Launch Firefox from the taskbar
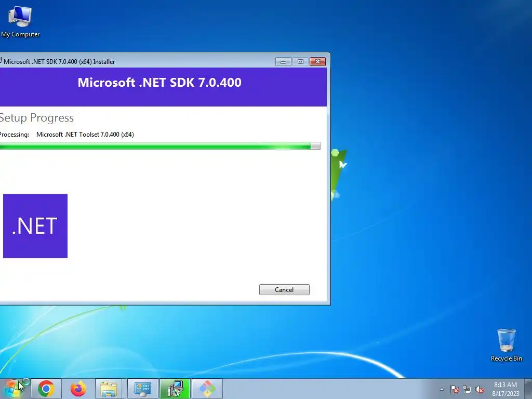This screenshot has width=532, height=399. tap(78, 389)
